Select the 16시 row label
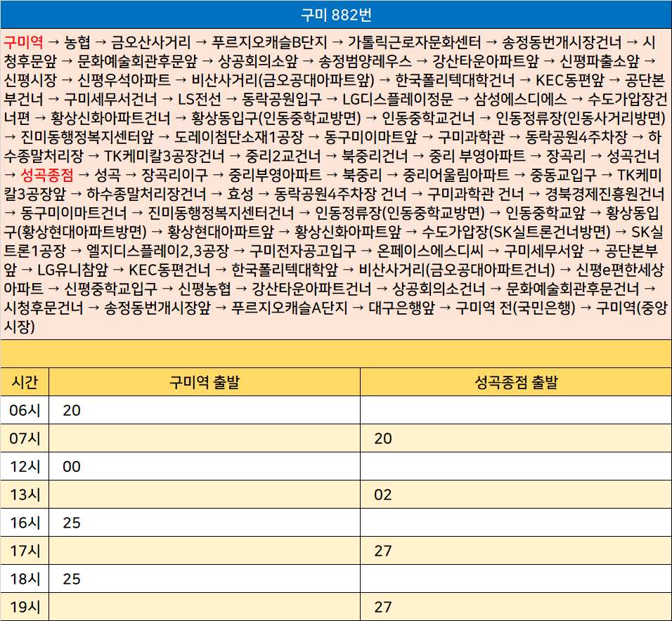672x621 pixels. coord(25,523)
